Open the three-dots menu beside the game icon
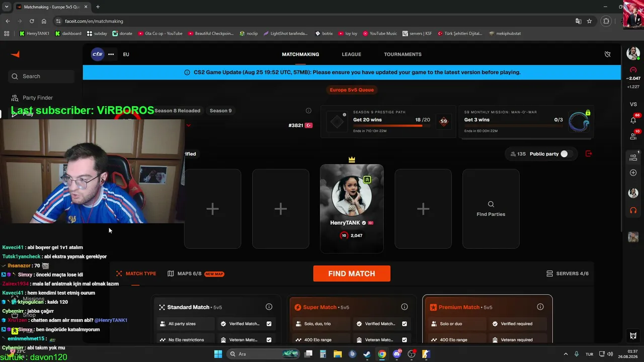 pos(111,54)
